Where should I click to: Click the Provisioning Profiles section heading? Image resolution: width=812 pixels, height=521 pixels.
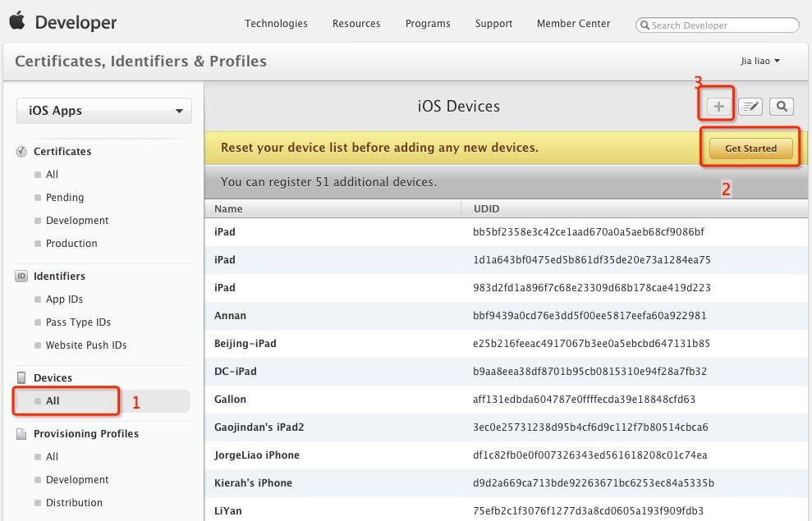click(x=86, y=433)
